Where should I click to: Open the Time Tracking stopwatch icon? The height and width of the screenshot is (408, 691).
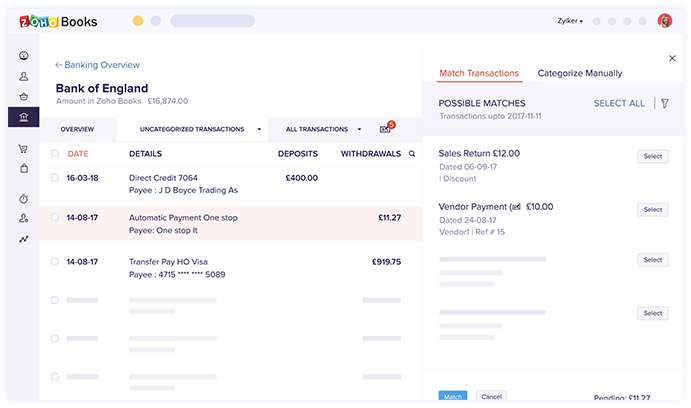point(24,199)
